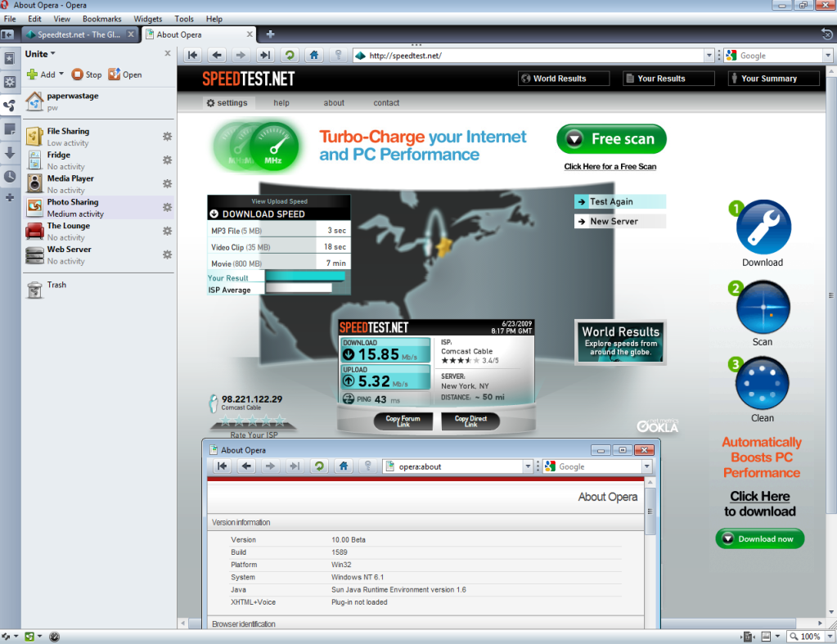Toggle View Upload Speed in results panel
837x644 pixels.
(x=279, y=201)
